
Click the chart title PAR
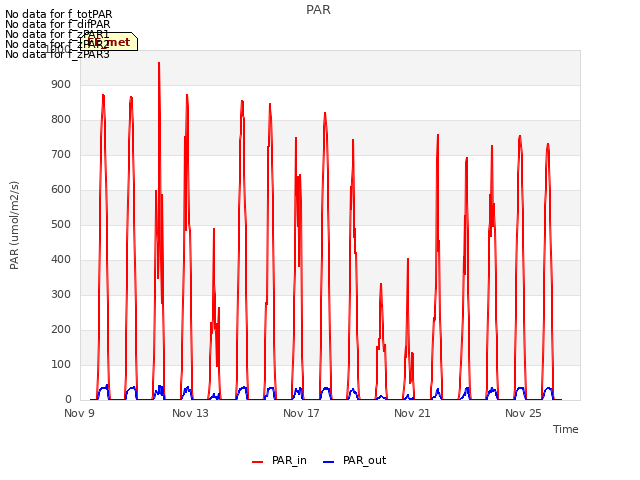(318, 10)
